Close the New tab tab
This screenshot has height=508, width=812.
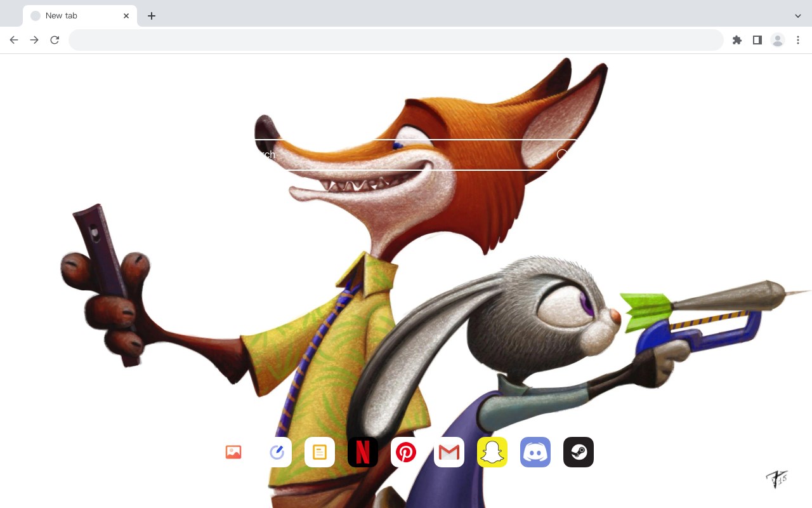pyautogui.click(x=126, y=16)
